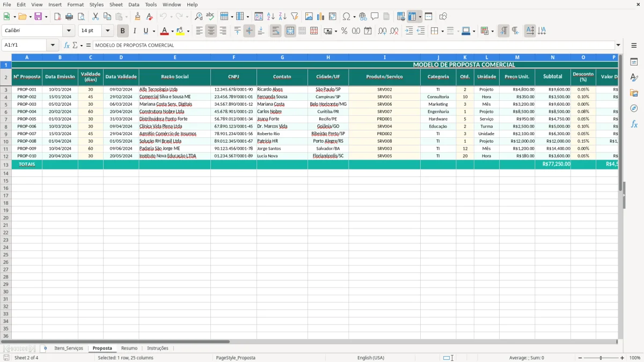The image size is (644, 362).
Task: Click Clear Direct Formatting icon
Action: [x=150, y=17]
